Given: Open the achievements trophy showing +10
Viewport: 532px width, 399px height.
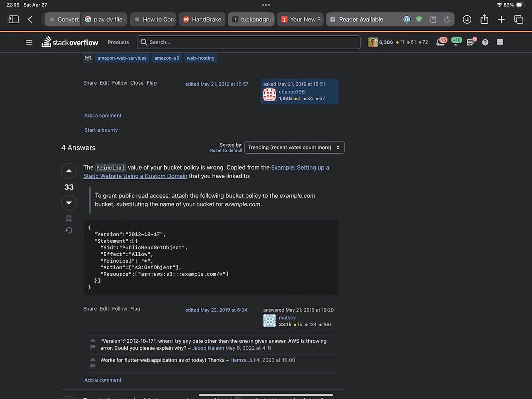Looking at the screenshot, I should pos(456,42).
